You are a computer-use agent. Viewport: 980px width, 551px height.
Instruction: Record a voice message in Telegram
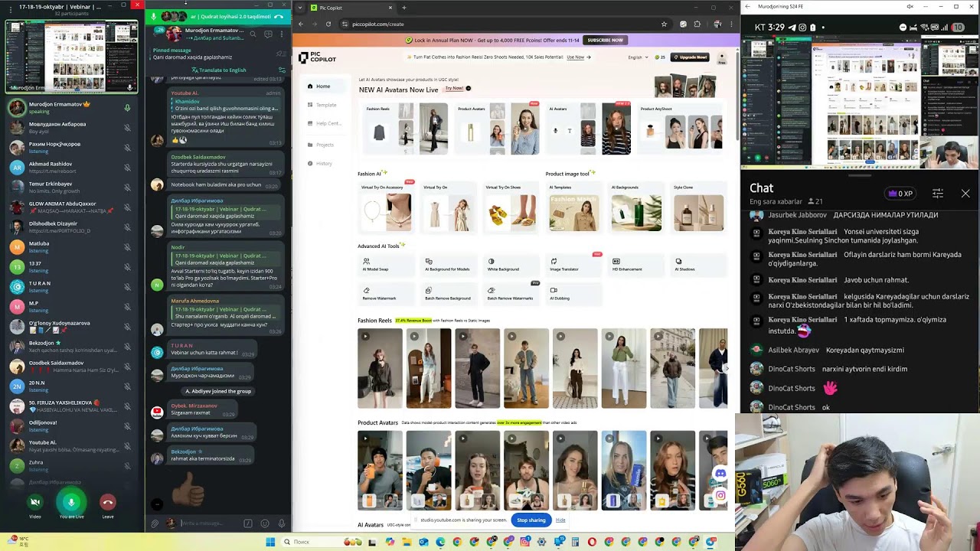[282, 523]
